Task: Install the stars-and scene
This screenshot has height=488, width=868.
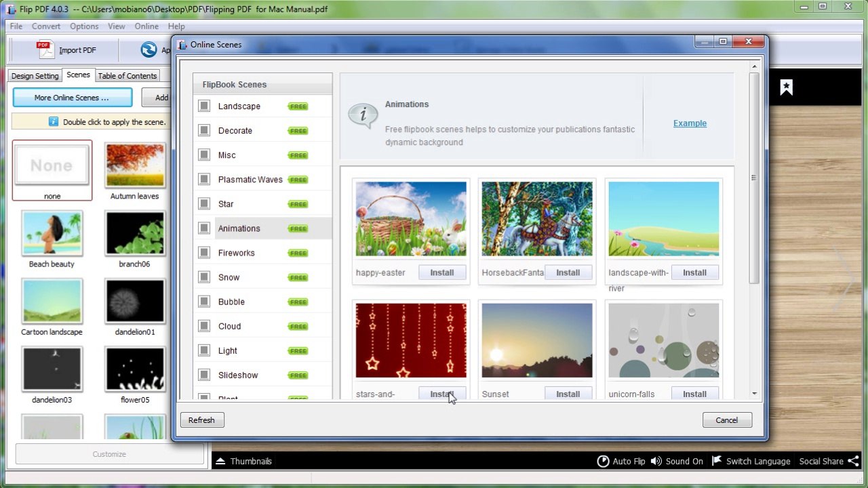Action: [x=441, y=394]
